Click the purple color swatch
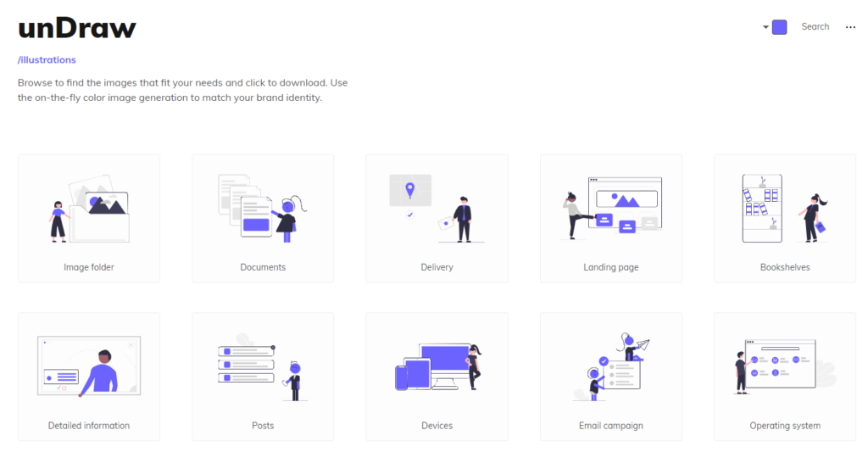The image size is (868, 469). point(780,27)
